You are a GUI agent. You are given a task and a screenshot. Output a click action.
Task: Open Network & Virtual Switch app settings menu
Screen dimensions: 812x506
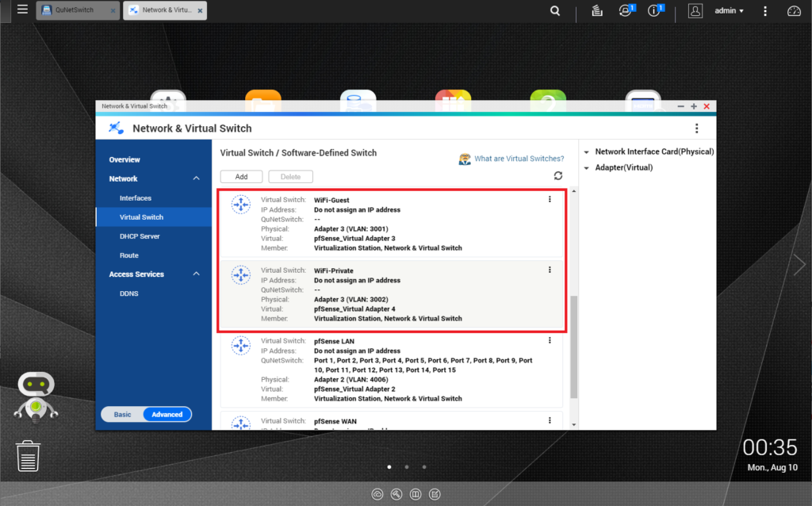coord(696,128)
